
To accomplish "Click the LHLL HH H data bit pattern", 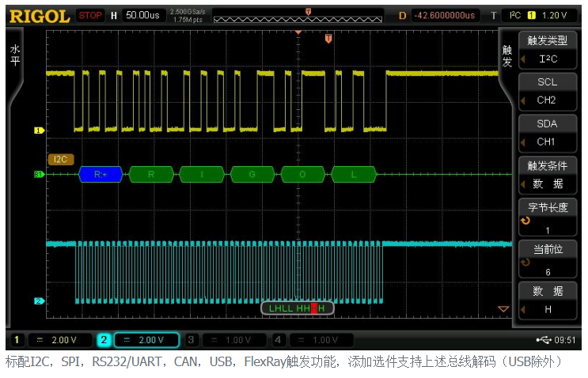I will [297, 308].
